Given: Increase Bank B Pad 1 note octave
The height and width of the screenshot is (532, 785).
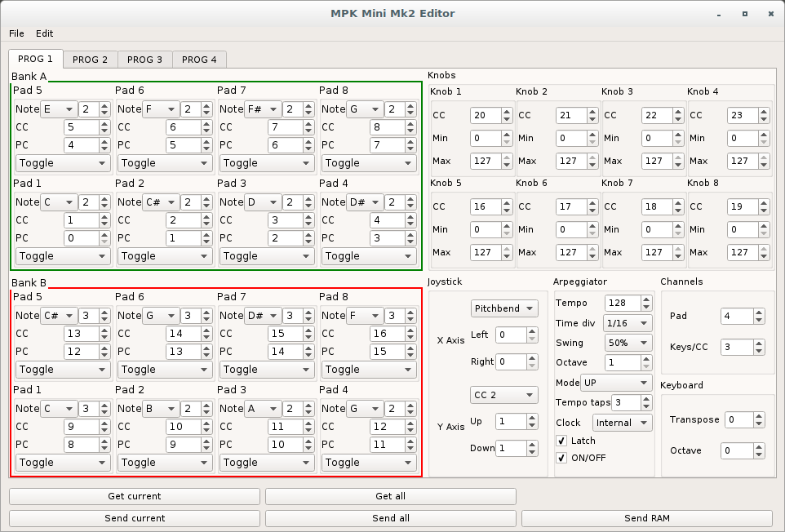Looking at the screenshot, I should click(x=104, y=405).
